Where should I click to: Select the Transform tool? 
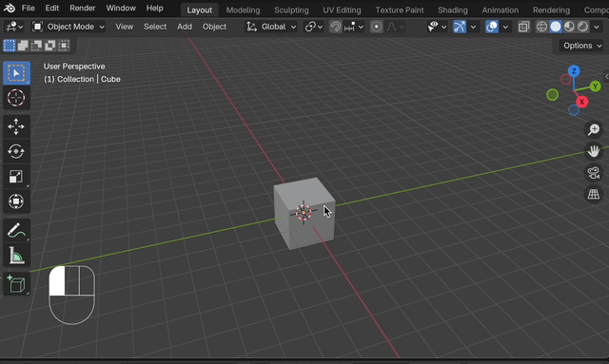tap(16, 201)
